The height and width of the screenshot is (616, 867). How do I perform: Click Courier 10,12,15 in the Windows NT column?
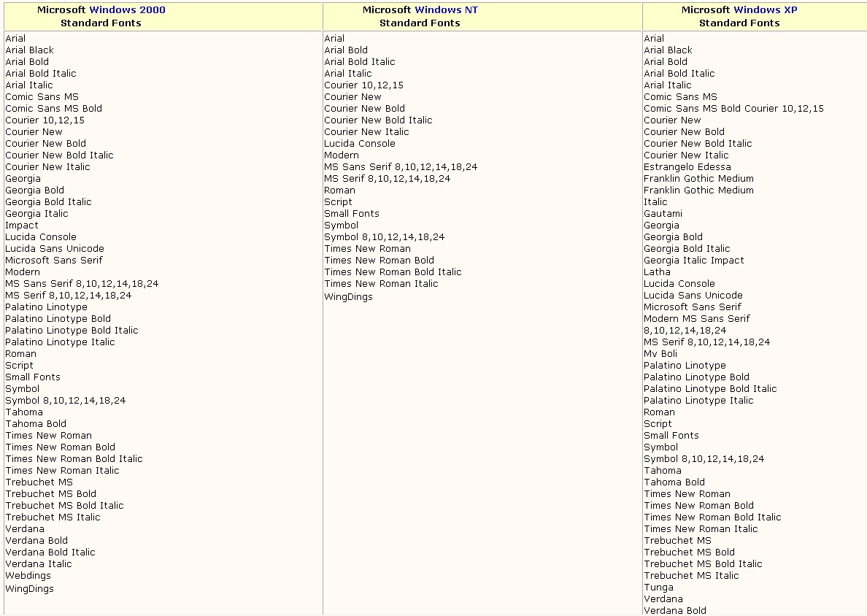click(364, 85)
